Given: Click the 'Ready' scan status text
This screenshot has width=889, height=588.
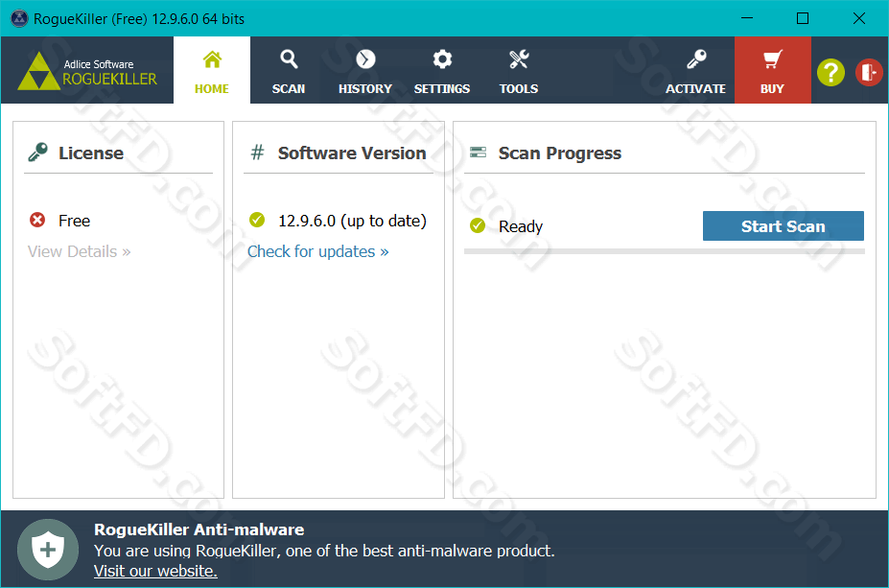Looking at the screenshot, I should click(521, 226).
